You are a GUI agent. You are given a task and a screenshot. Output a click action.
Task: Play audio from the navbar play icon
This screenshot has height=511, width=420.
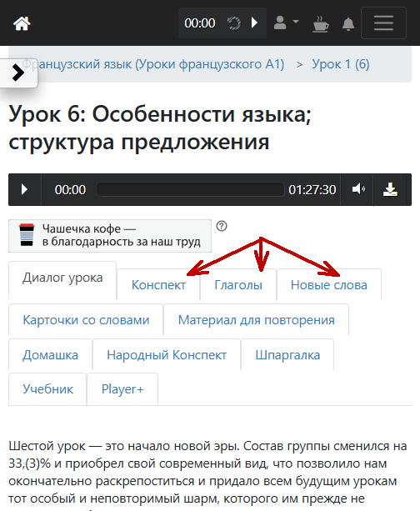[x=254, y=23]
